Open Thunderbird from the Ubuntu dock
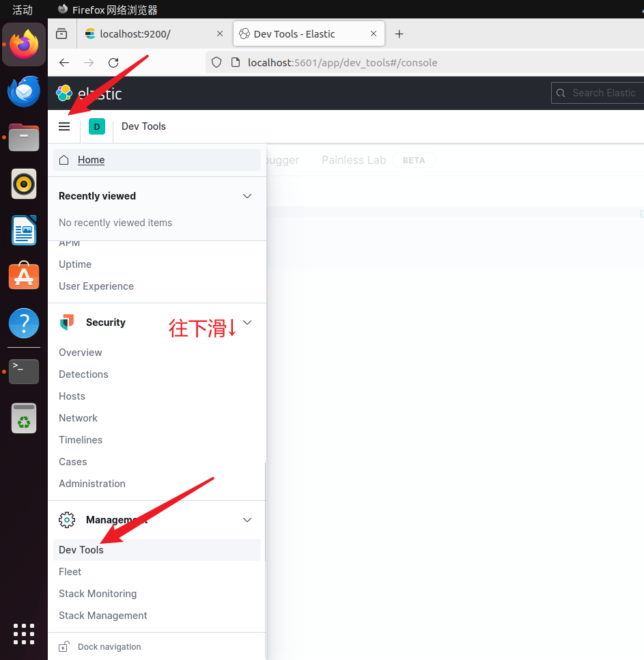644x660 pixels. [24, 92]
